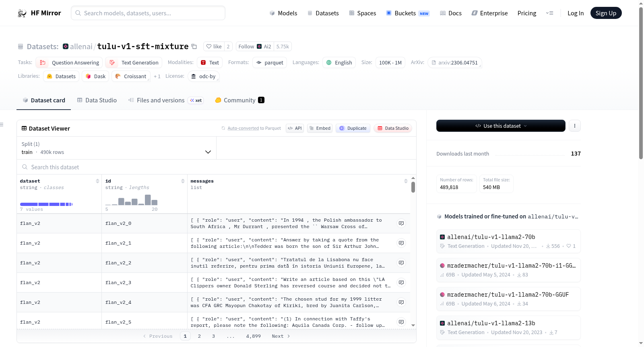644x347 pixels.
Task: Click the Duplicate button
Action: 353,128
